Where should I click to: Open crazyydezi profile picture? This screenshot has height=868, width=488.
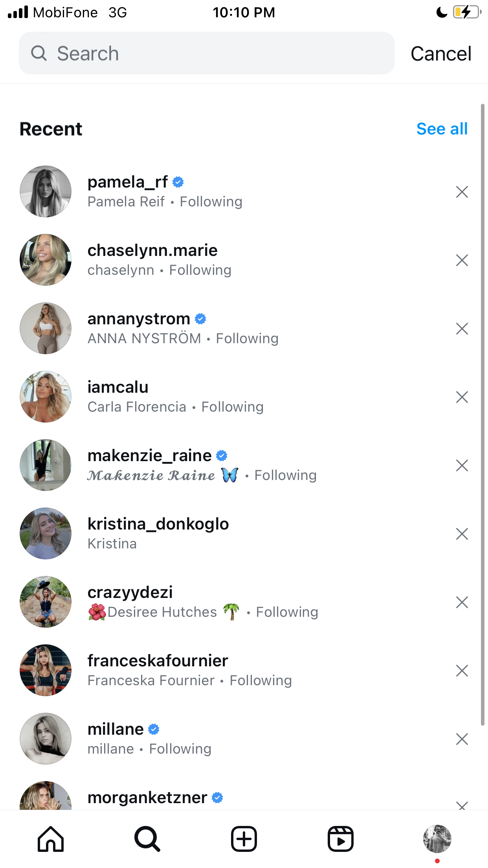point(46,602)
